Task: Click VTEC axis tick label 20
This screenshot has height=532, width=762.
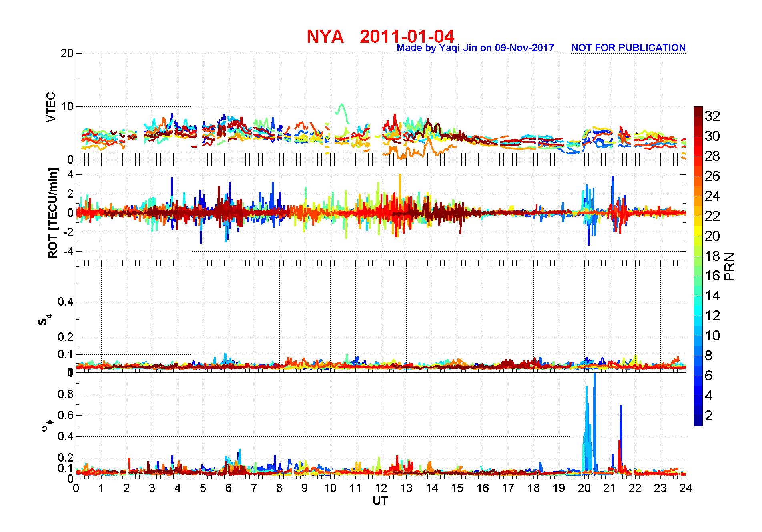Action: 67,53
